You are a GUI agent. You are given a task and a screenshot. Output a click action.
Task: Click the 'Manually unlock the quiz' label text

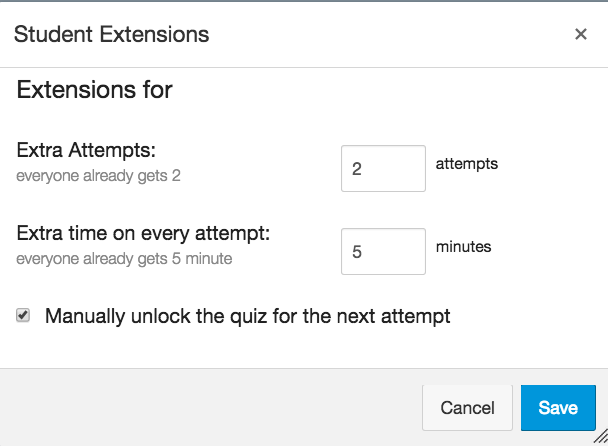pyautogui.click(x=247, y=317)
